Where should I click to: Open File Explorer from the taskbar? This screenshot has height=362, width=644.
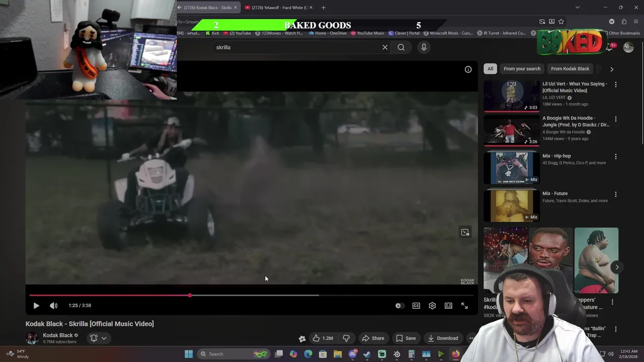coord(338,354)
